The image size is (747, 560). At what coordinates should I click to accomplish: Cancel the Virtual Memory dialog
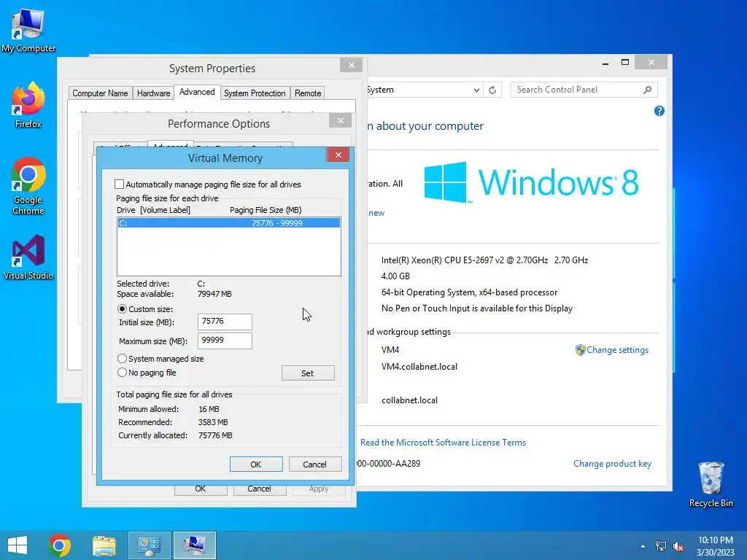click(315, 464)
